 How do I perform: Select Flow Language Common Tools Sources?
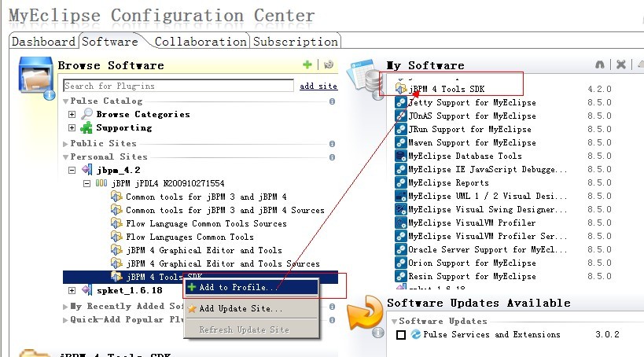click(x=206, y=223)
